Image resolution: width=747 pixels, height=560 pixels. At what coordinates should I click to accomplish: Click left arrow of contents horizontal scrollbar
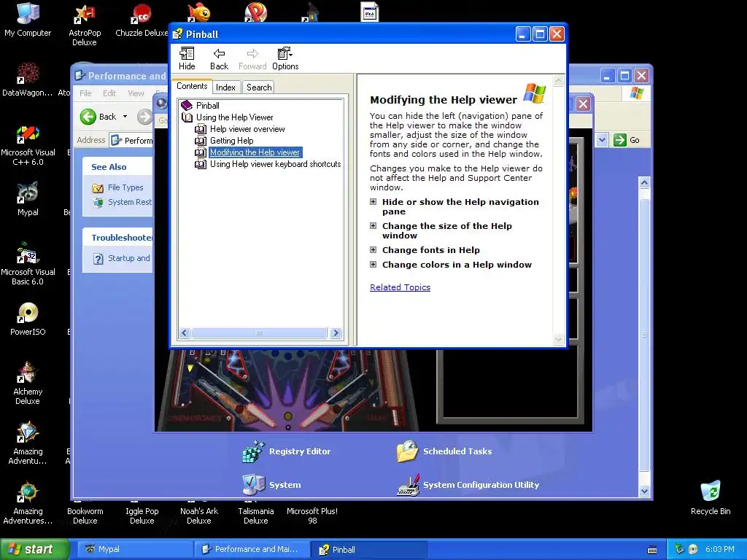[185, 332]
